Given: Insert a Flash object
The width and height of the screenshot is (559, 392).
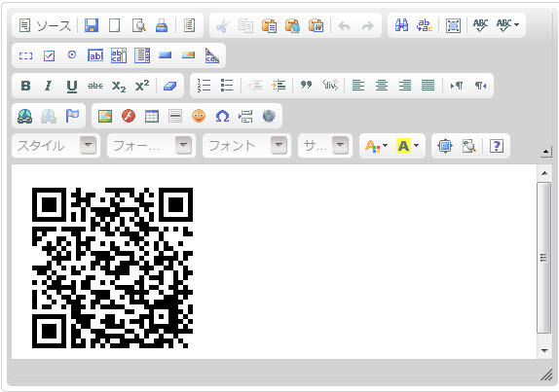Looking at the screenshot, I should pyautogui.click(x=129, y=116).
